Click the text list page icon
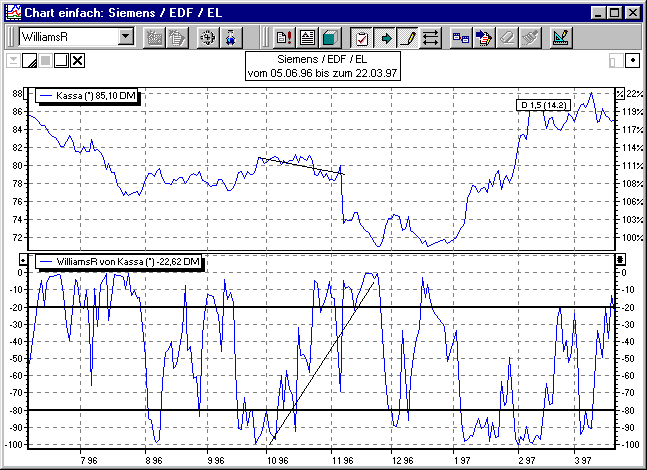This screenshot has height=470, width=647. [x=307, y=38]
